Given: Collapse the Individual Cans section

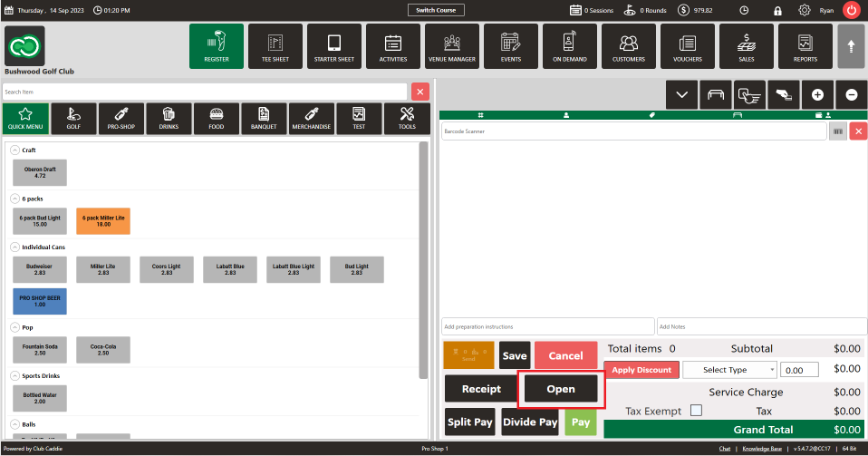Looking at the screenshot, I should (x=14, y=247).
